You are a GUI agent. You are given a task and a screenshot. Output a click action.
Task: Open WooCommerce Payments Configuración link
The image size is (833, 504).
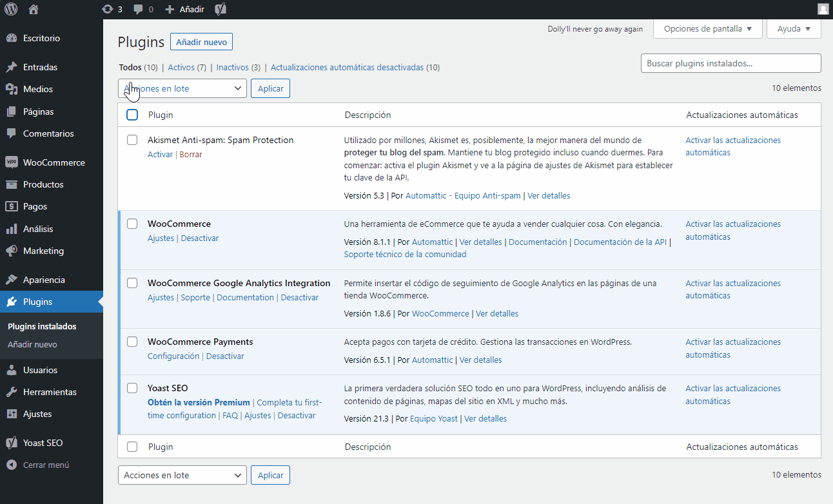click(x=173, y=356)
